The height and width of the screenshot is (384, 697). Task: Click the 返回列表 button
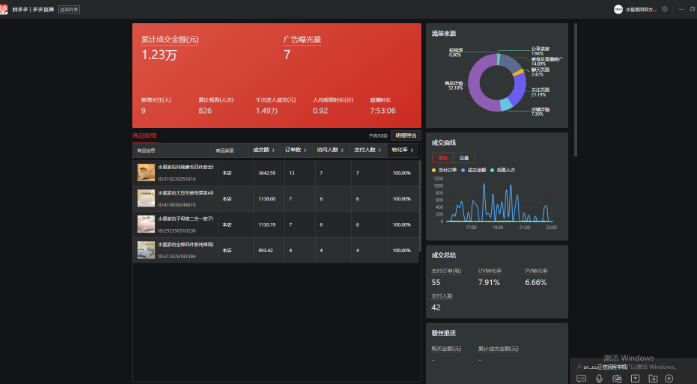[69, 9]
